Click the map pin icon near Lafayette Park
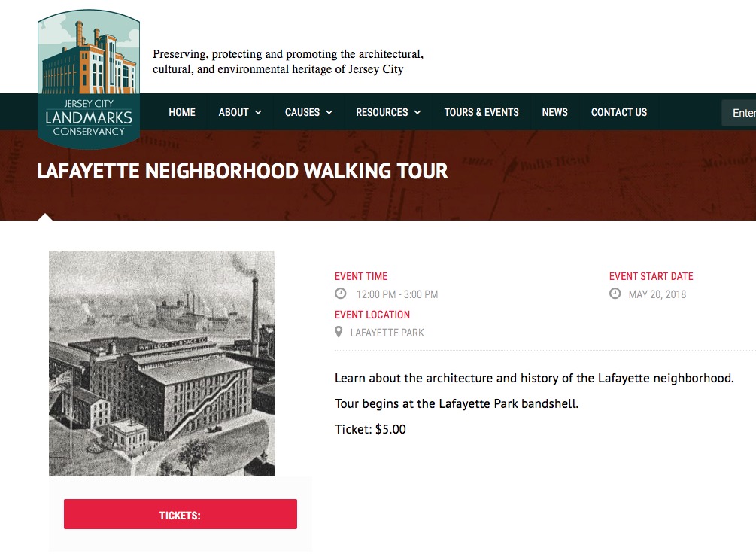The width and height of the screenshot is (756, 560). (339, 332)
